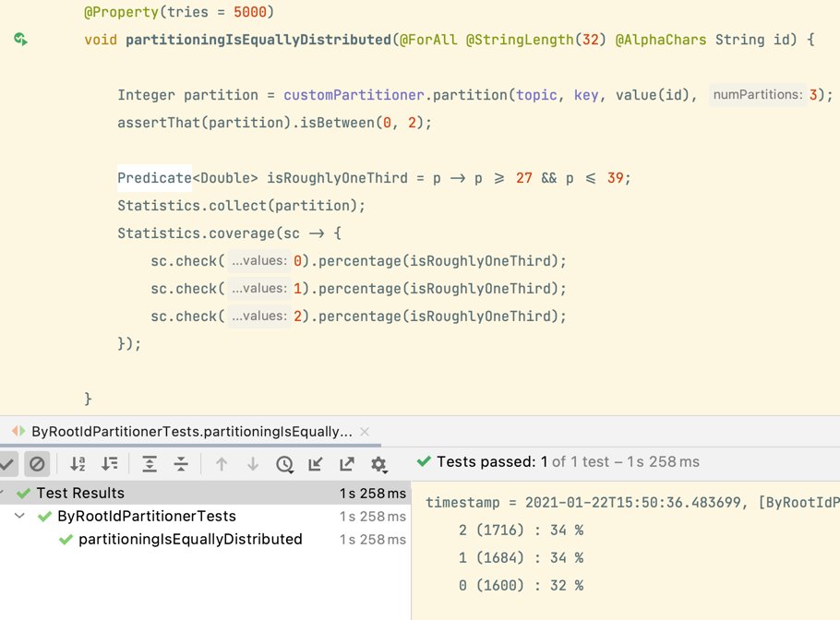Image resolution: width=840 pixels, height=620 pixels.
Task: Click output line '1 (1684) : 34 %'
Action: click(521, 558)
